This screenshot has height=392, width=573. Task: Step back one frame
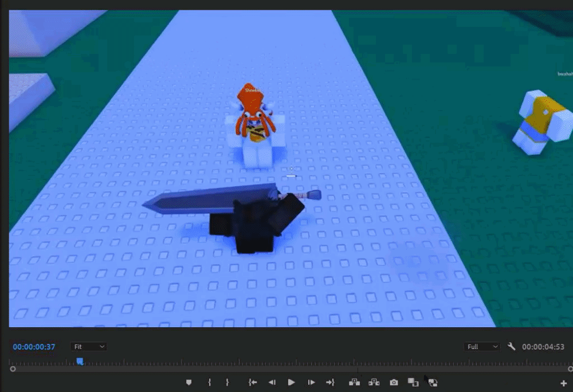tap(271, 382)
